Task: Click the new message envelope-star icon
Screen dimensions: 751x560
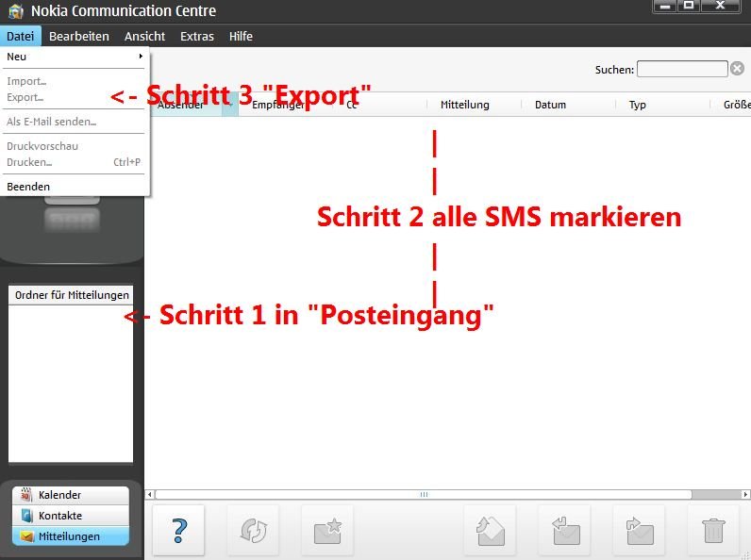Action: pyautogui.click(x=327, y=531)
